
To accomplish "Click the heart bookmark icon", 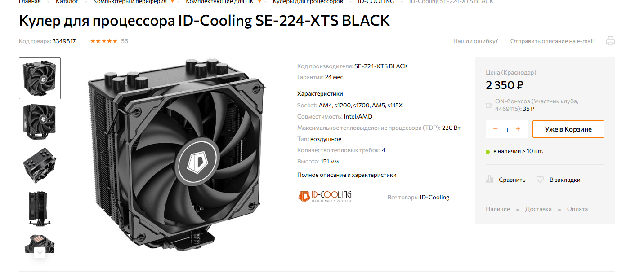I will pos(540,180).
